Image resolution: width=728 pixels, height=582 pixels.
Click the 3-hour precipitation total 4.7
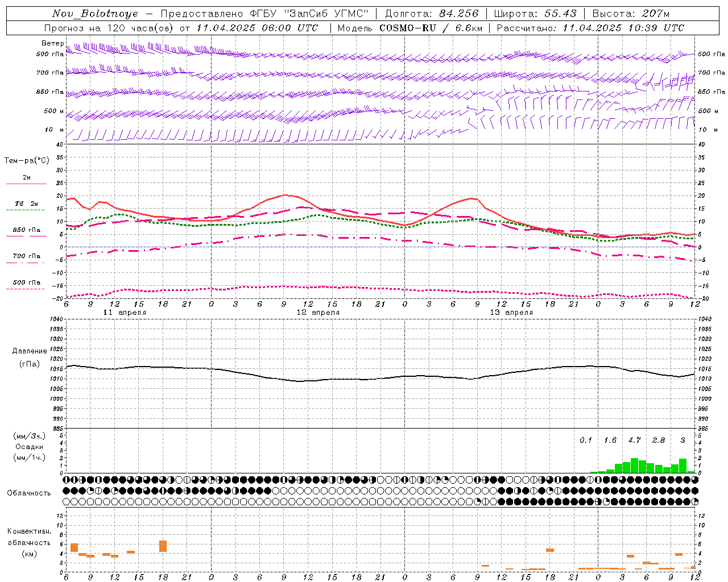click(634, 440)
